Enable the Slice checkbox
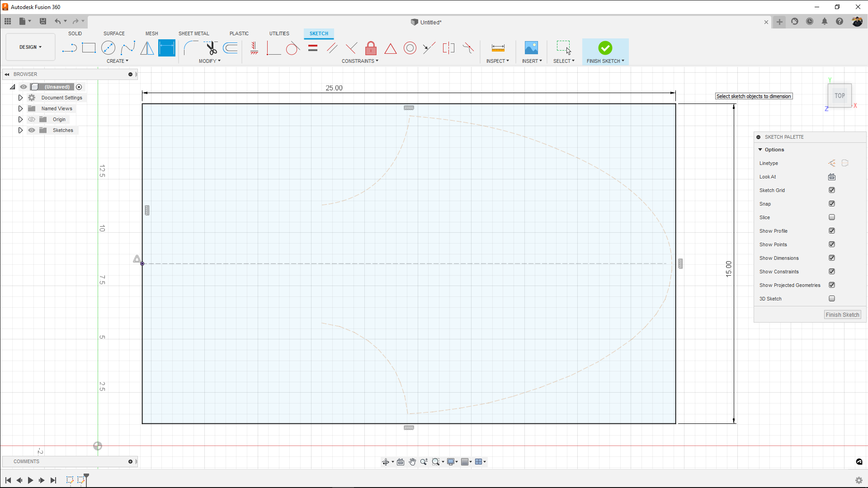 point(832,217)
